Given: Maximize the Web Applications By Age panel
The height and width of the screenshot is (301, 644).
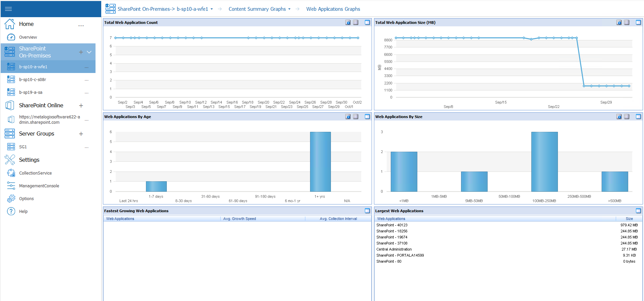Looking at the screenshot, I should 367,117.
